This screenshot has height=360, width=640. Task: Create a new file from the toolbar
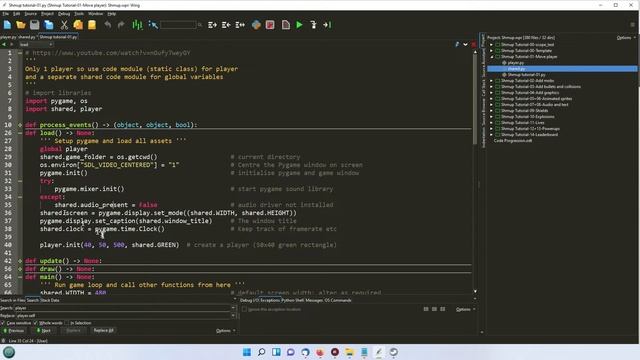pos(7,25)
